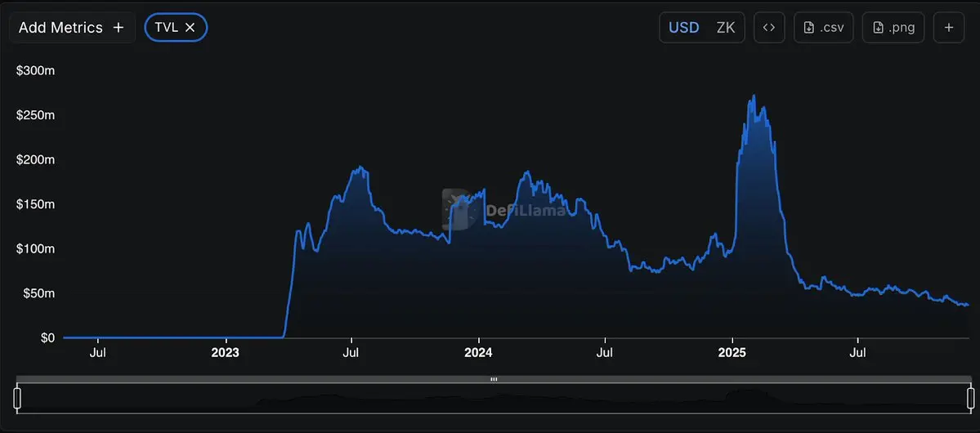The width and height of the screenshot is (980, 433).
Task: Click the plus button at top right
Action: click(x=949, y=28)
